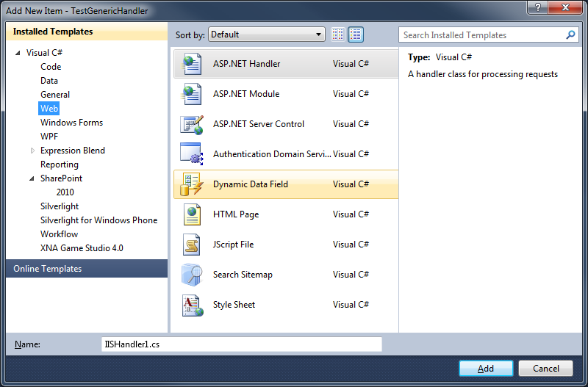Image resolution: width=588 pixels, height=387 pixels.
Task: Open the Online Templates section
Action: point(87,269)
